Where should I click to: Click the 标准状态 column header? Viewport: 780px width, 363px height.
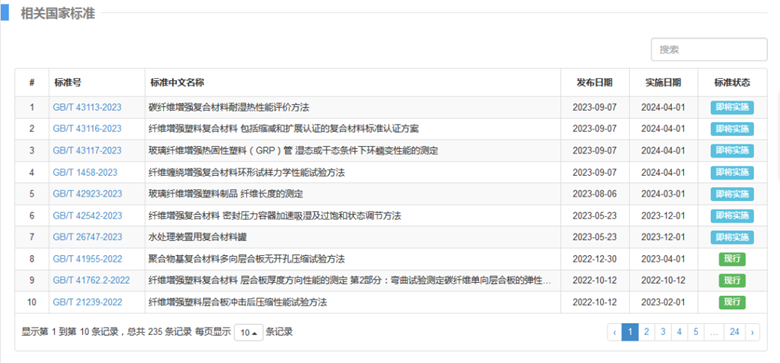[x=732, y=83]
